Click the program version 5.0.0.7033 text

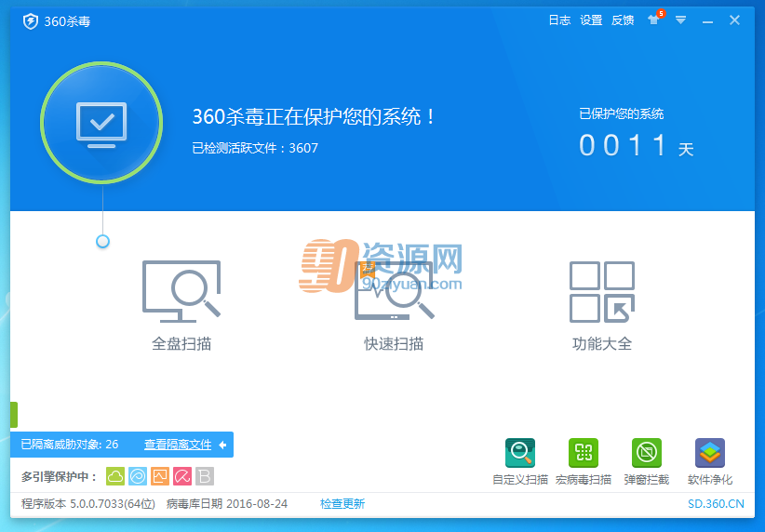coord(88,504)
